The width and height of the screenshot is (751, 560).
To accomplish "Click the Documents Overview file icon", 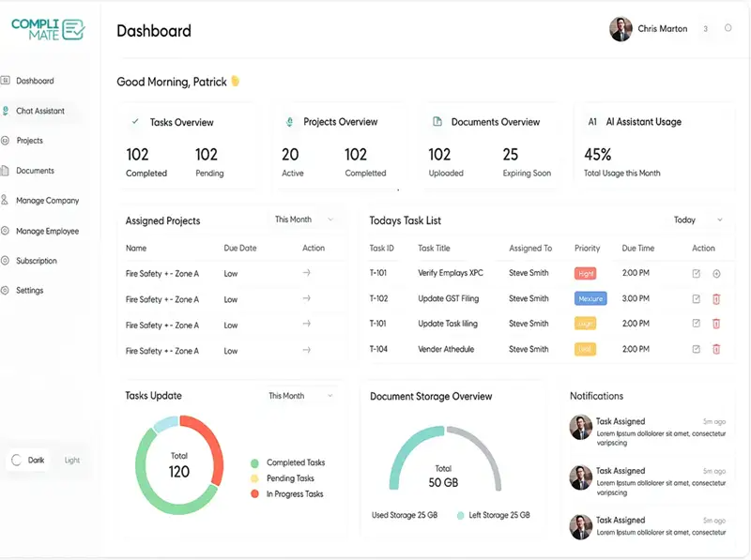I will tap(437, 122).
